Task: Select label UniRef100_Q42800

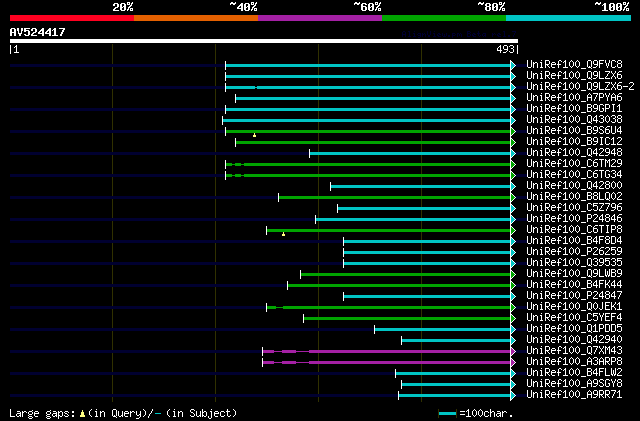Action: pos(574,185)
